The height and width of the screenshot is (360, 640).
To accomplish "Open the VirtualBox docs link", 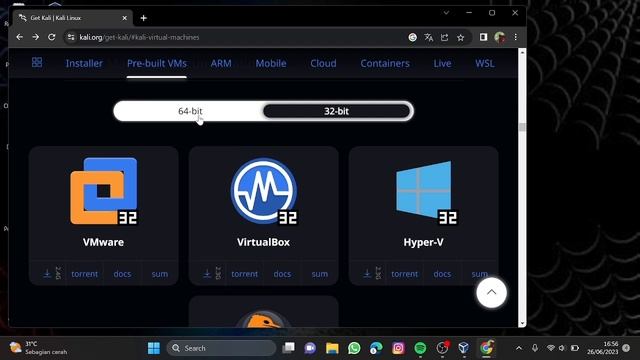I will [282, 274].
